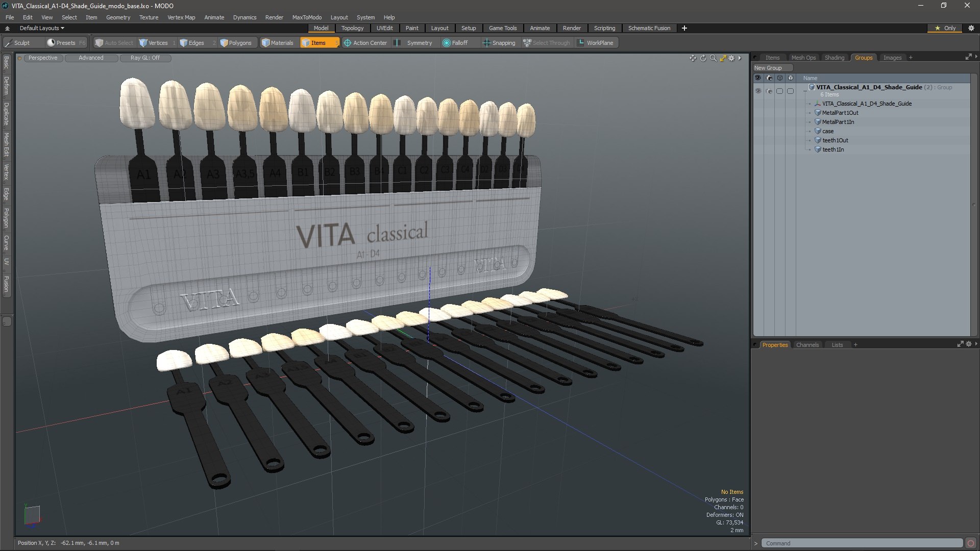Screen dimensions: 980x551
Task: Open the Perspective view type dropdown
Action: tap(43, 58)
